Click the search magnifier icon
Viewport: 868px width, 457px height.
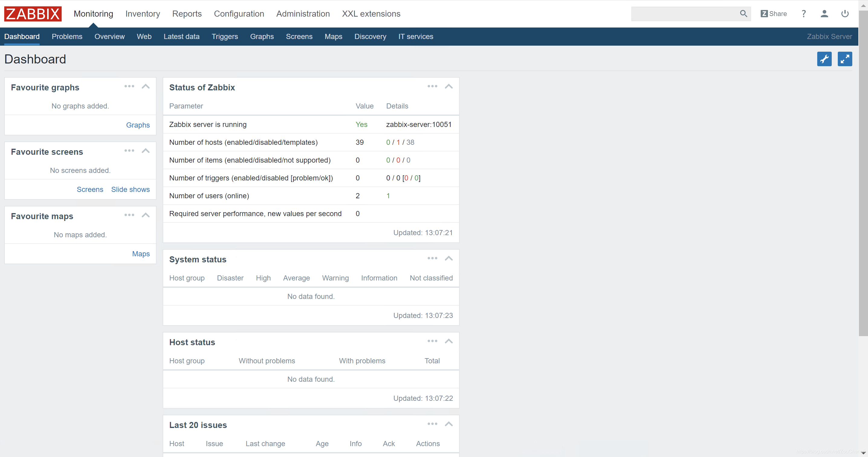click(743, 14)
